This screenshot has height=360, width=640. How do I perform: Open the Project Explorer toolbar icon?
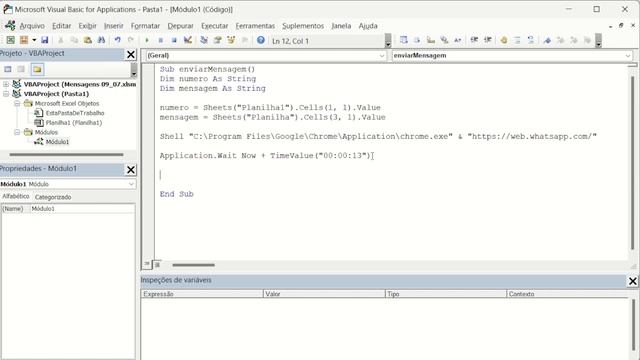point(204,40)
